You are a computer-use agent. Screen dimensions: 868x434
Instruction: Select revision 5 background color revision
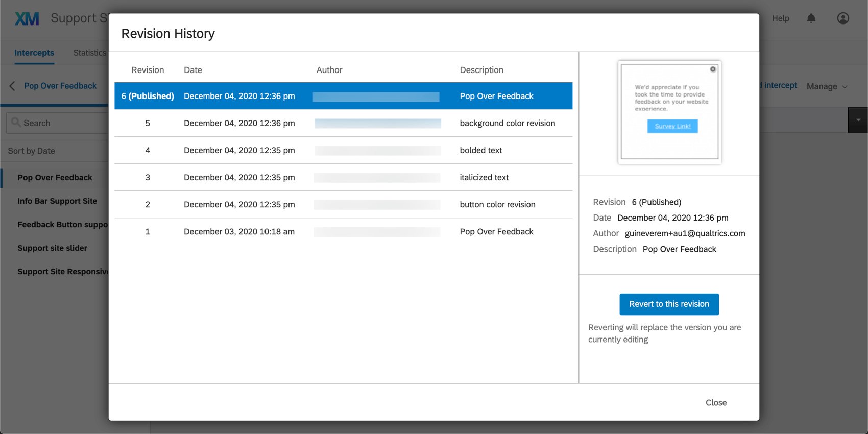point(343,123)
